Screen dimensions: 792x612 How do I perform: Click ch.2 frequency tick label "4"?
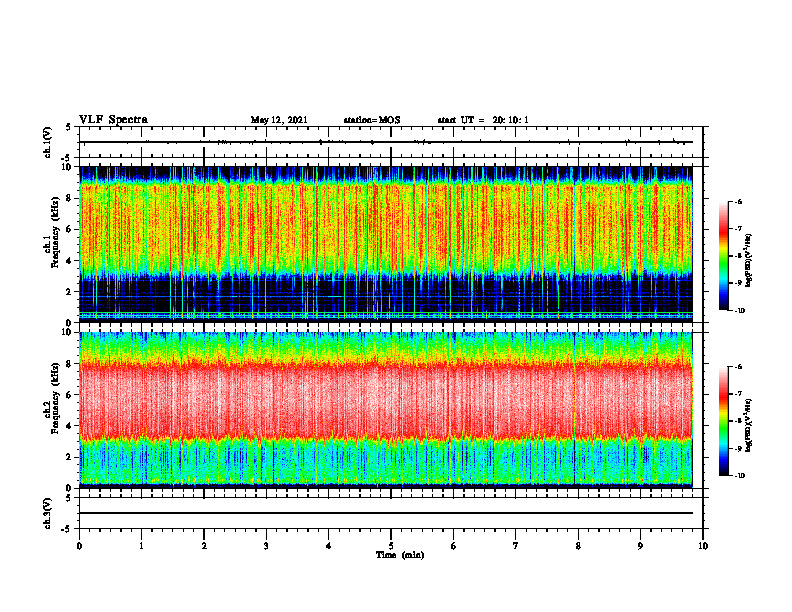tap(70, 427)
